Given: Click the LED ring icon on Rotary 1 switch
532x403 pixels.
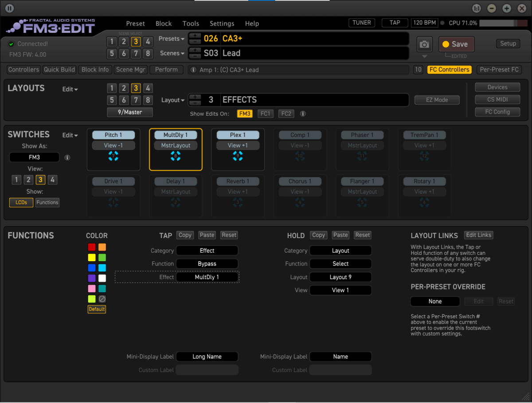Looking at the screenshot, I should (424, 203).
